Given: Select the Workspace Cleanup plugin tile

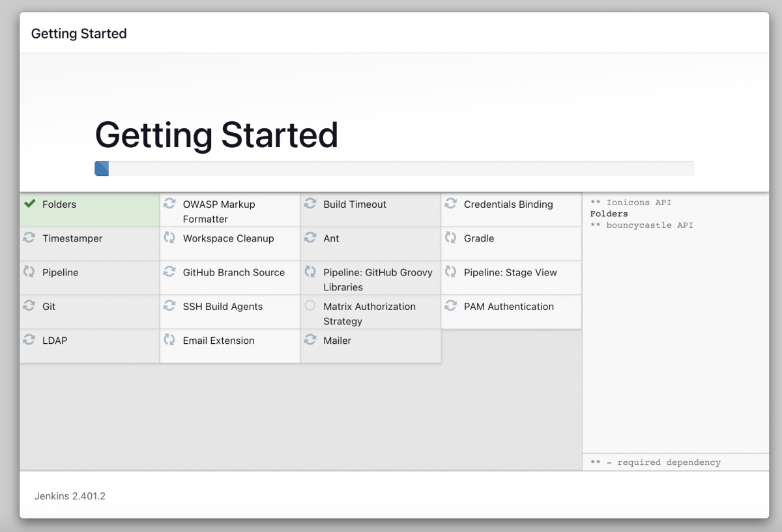Looking at the screenshot, I should [x=230, y=244].
